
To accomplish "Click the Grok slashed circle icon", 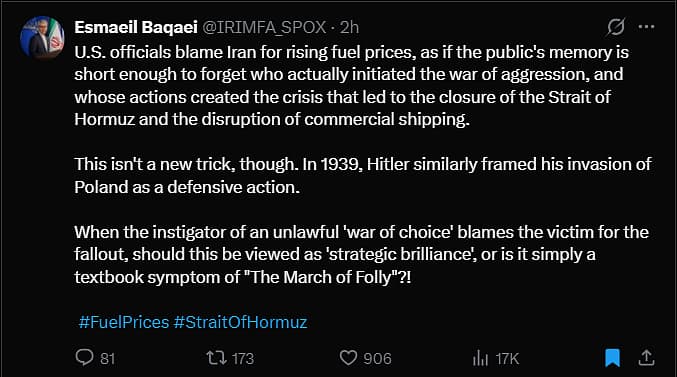I will coord(616,27).
